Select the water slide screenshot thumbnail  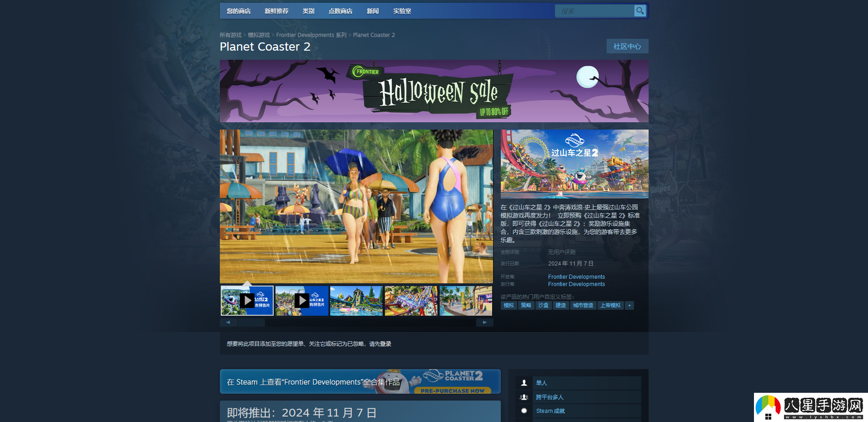[x=356, y=301]
